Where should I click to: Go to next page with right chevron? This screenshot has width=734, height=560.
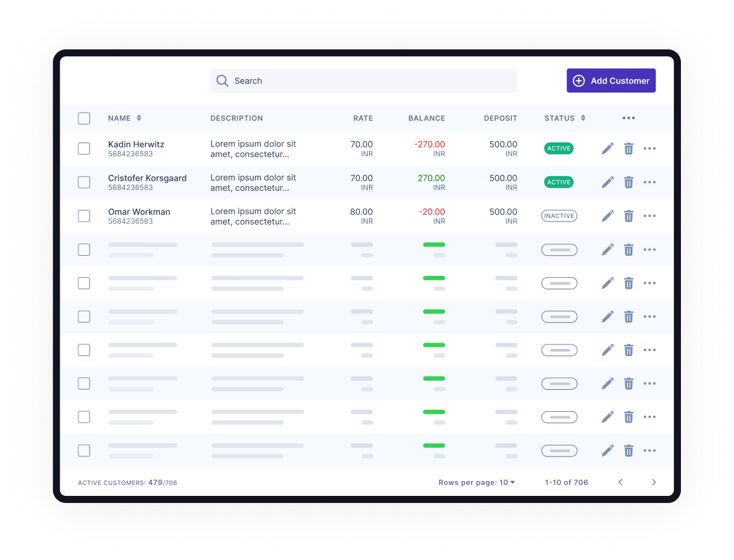coord(654,482)
